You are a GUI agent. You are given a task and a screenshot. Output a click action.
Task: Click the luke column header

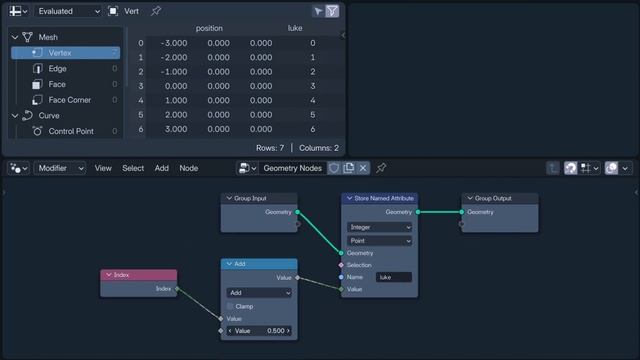tap(295, 28)
